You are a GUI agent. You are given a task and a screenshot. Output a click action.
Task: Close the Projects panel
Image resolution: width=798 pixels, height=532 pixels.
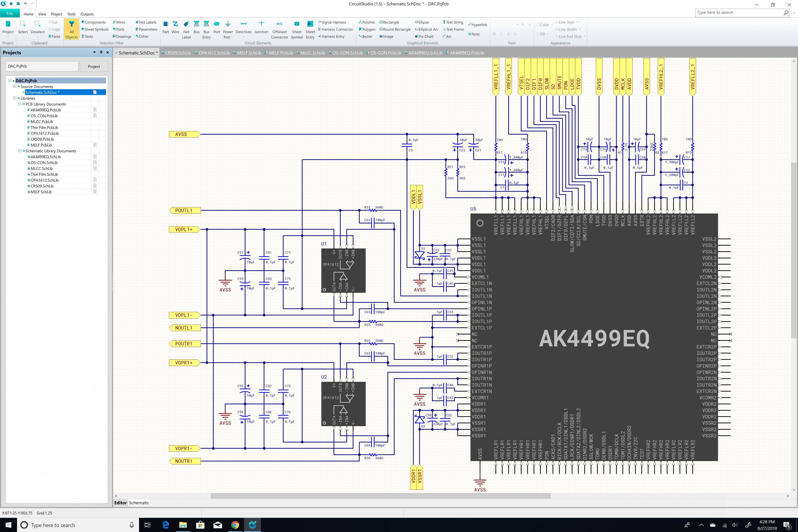pos(108,52)
